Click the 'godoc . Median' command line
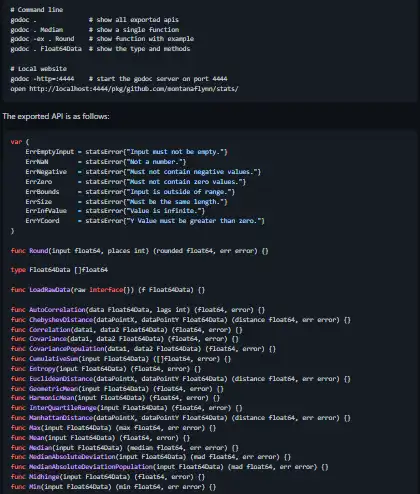The width and height of the screenshot is (420, 494). [37, 30]
